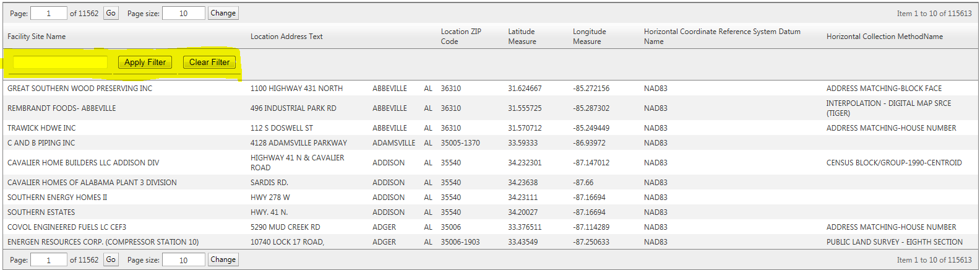This screenshot has width=980, height=270.
Task: Select the SOUTHERN ESTATES row
Action: (491, 212)
